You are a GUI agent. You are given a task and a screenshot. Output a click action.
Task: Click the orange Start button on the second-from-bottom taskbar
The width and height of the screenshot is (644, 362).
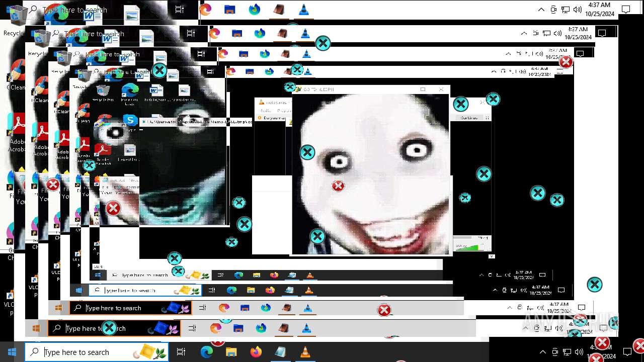point(36,328)
